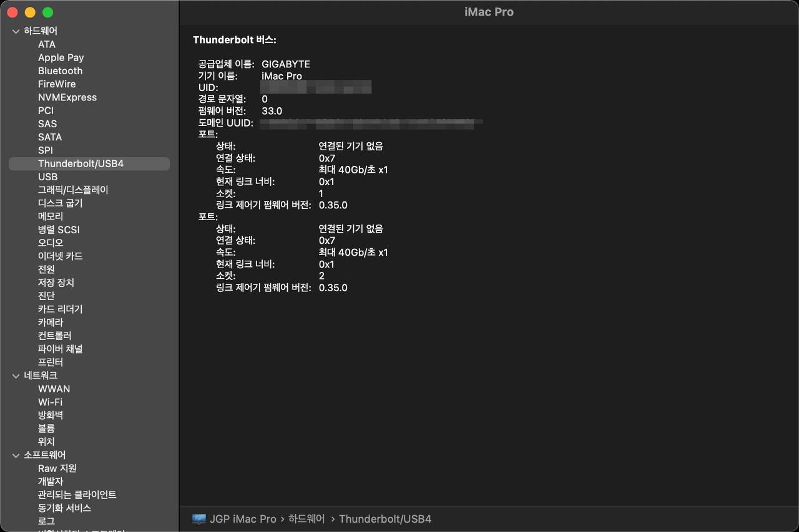Viewport: 799px width, 532px height.
Task: Collapse the 하드웨어 section
Action: point(16,31)
